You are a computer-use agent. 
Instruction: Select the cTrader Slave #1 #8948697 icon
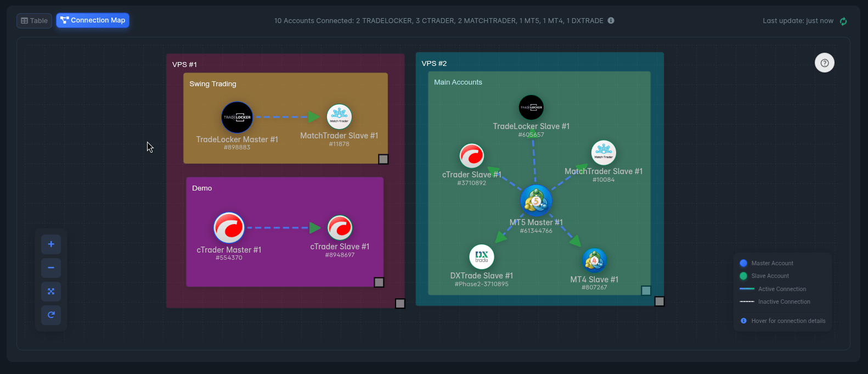click(340, 227)
